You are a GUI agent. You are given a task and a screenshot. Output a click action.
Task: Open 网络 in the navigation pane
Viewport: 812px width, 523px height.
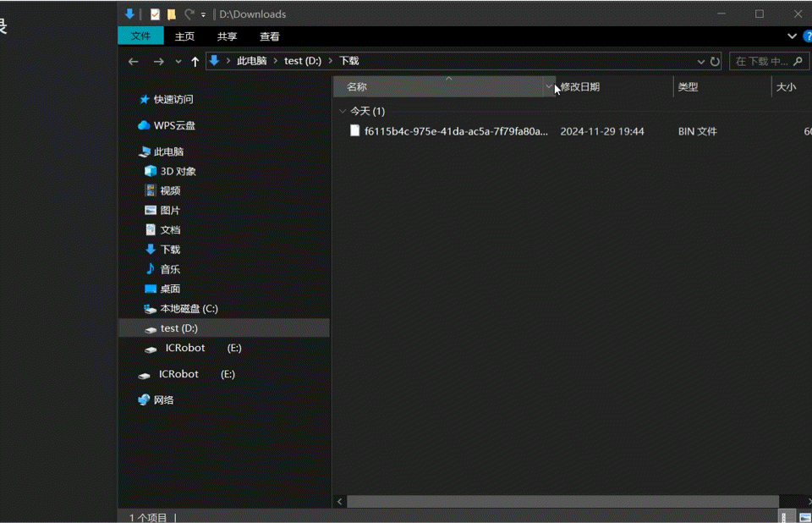click(x=163, y=399)
